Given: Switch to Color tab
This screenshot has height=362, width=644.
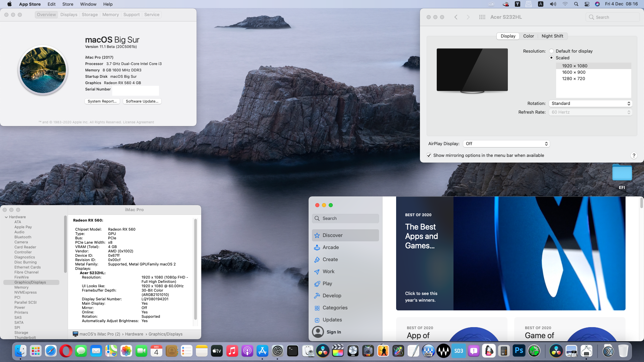Looking at the screenshot, I should click(x=528, y=36).
